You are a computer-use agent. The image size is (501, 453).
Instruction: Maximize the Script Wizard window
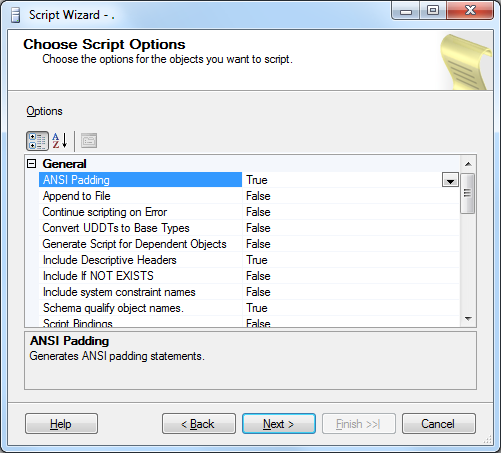click(x=433, y=11)
